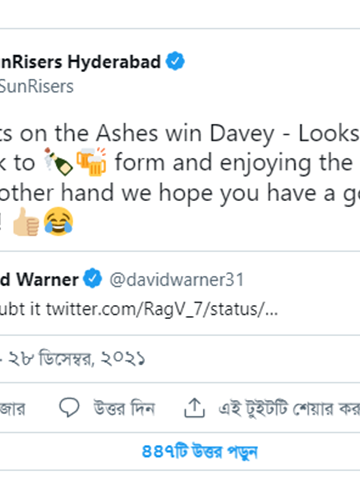
Task: Click the likes count ending in হাজার
Action: pos(13,408)
